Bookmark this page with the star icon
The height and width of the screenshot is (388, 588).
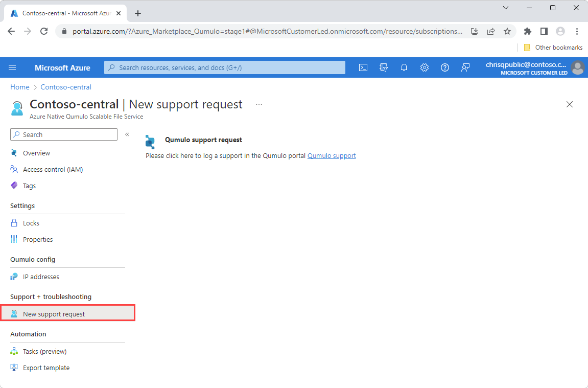click(x=507, y=31)
